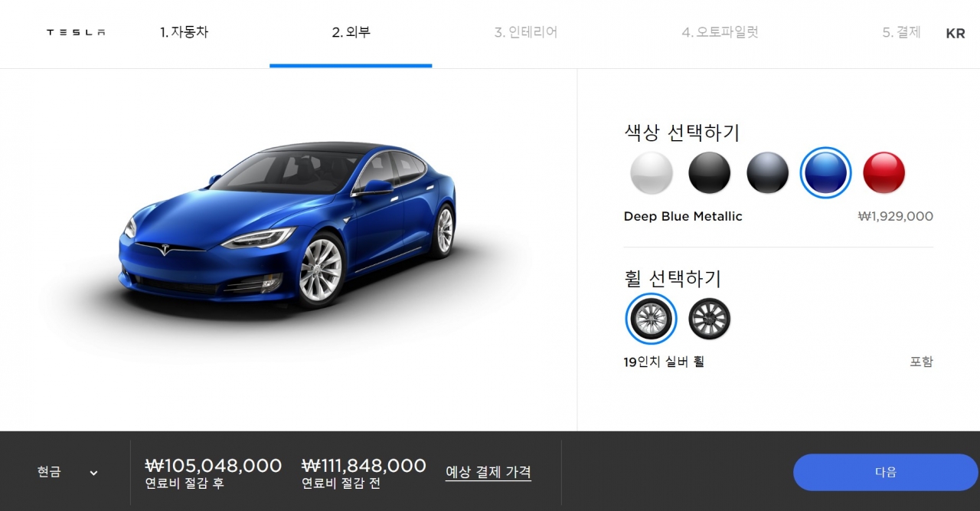Switch to the 3. 인테리어 step
The height and width of the screenshot is (511, 980).
coord(526,33)
